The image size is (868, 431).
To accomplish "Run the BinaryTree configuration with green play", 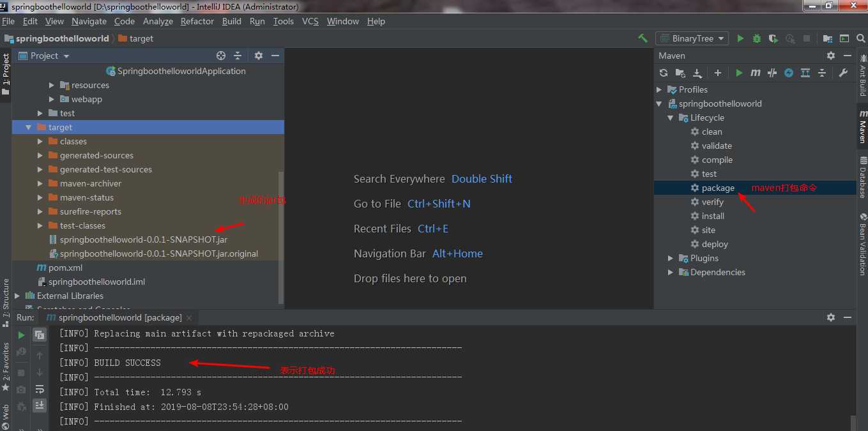I will (x=740, y=38).
